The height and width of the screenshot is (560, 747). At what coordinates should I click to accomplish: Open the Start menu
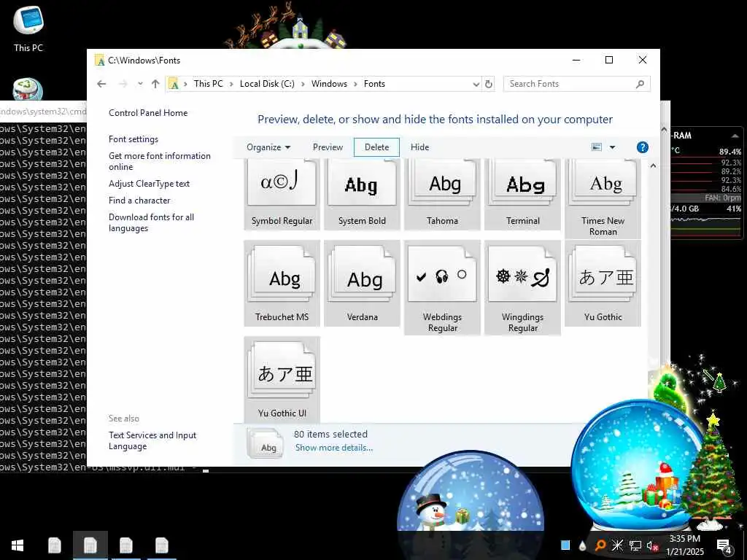18,545
